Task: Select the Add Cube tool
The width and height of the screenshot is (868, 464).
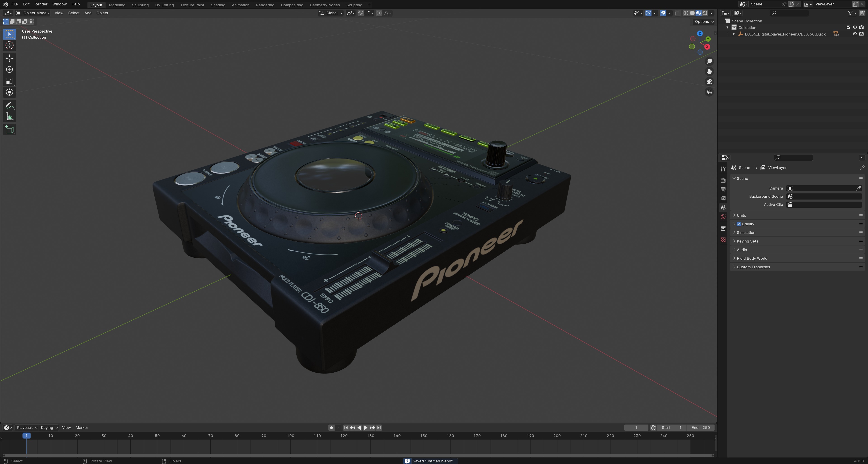Action: click(x=9, y=130)
